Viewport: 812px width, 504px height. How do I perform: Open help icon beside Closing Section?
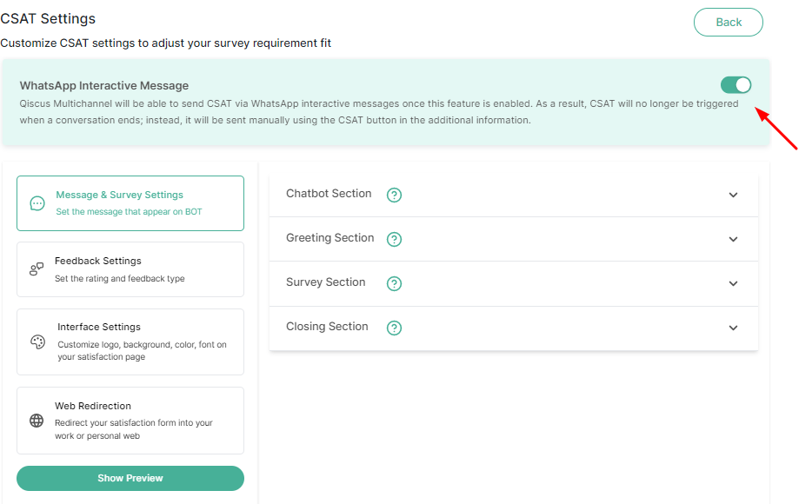tap(394, 328)
